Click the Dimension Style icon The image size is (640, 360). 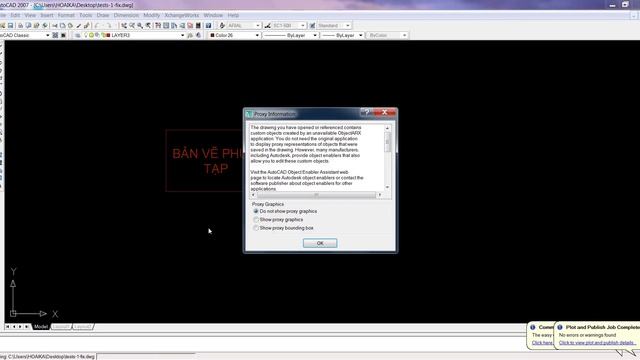(x=268, y=25)
